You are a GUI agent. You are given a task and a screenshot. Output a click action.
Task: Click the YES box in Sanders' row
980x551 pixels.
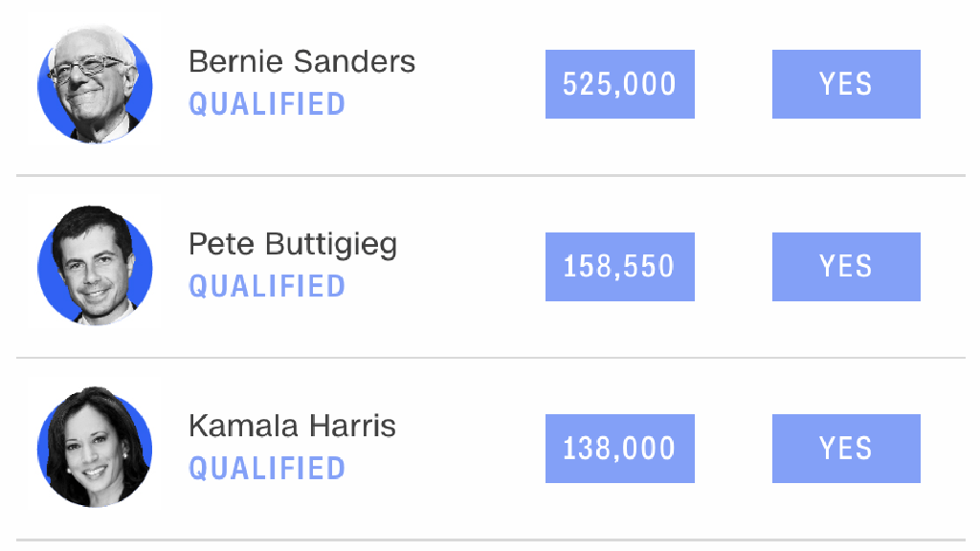[x=846, y=84]
